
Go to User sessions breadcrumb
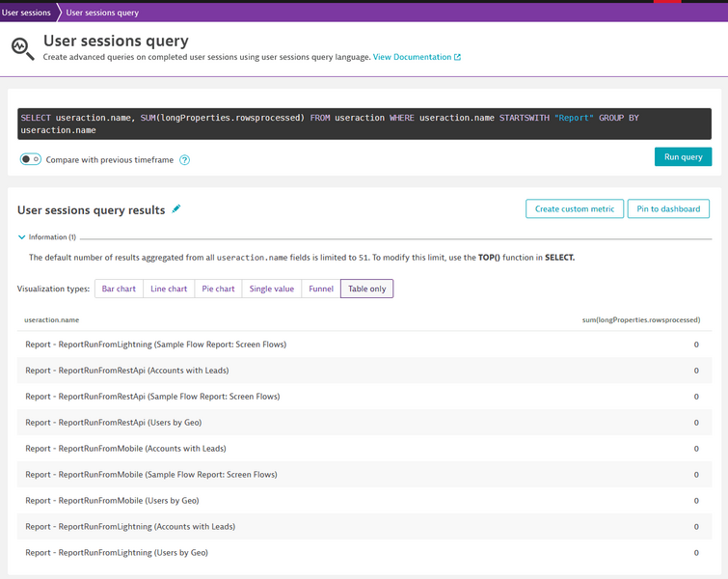(x=27, y=13)
